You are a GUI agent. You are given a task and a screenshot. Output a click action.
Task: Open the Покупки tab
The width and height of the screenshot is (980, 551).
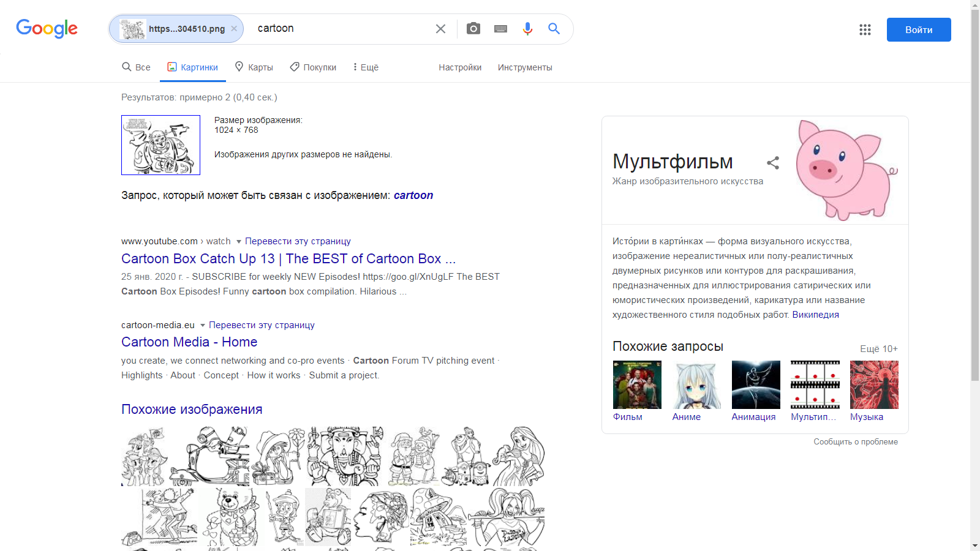pos(313,67)
